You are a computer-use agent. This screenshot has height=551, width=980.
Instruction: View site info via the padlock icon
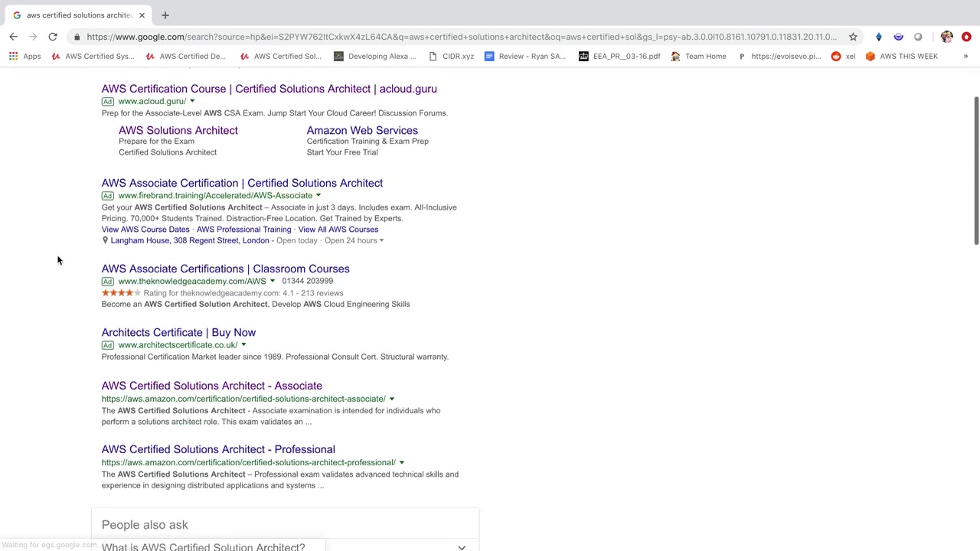77,37
